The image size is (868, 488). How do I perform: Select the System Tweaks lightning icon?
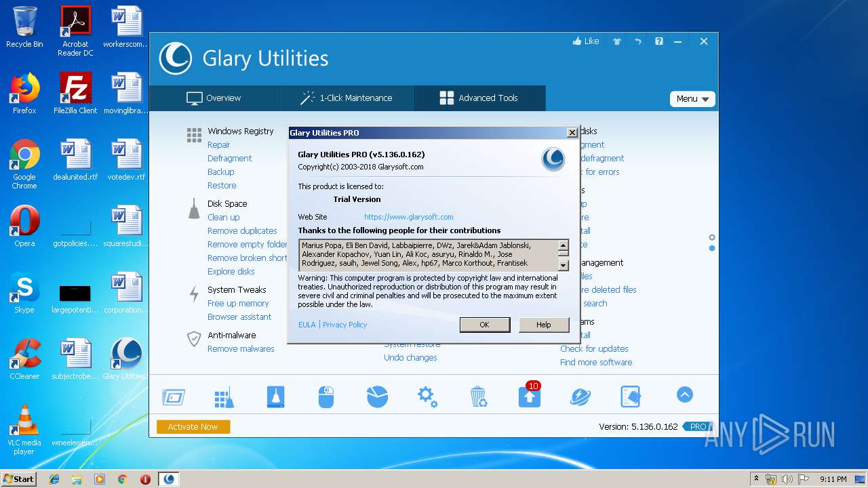194,293
